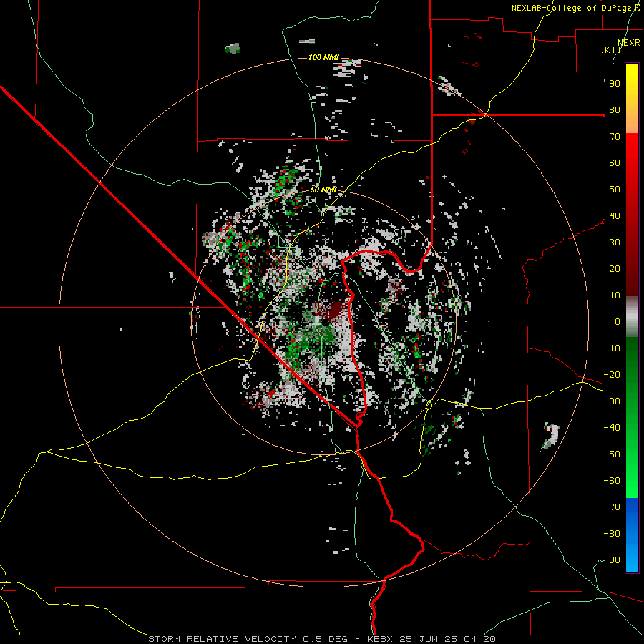
Task: Click the -60 value on the scale
Action: click(612, 481)
